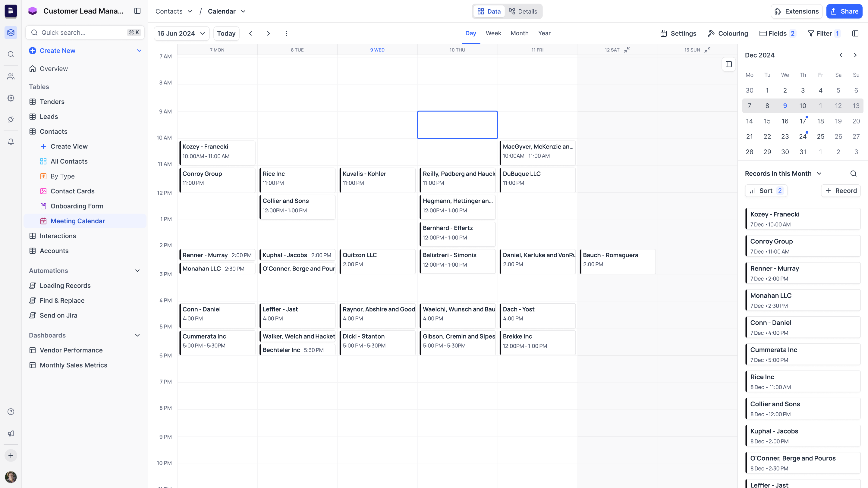Go to next calendar period arrow
868x488 pixels.
tap(268, 33)
